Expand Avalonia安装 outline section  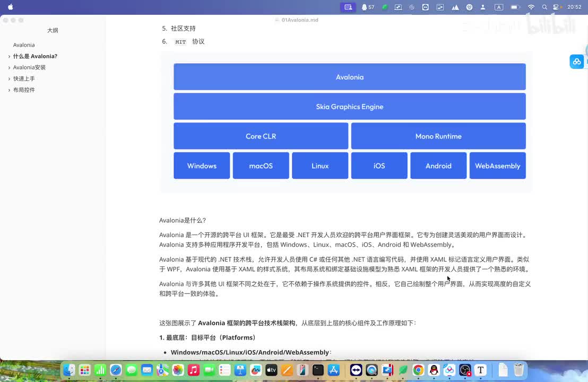pyautogui.click(x=9, y=68)
